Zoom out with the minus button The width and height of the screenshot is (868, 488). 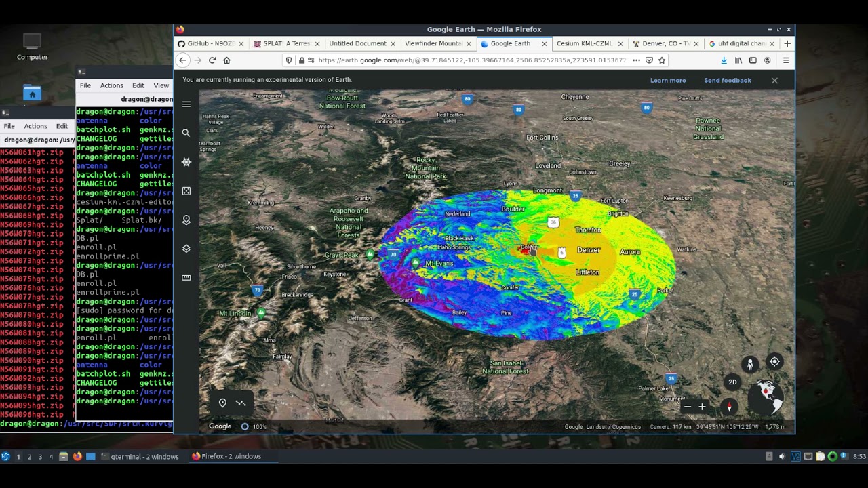pyautogui.click(x=688, y=407)
